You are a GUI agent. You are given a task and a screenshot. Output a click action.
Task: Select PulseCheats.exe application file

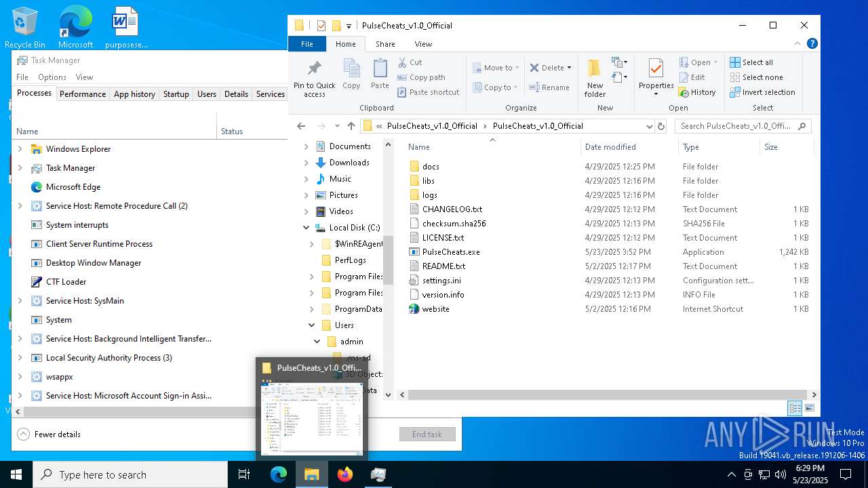click(450, 251)
